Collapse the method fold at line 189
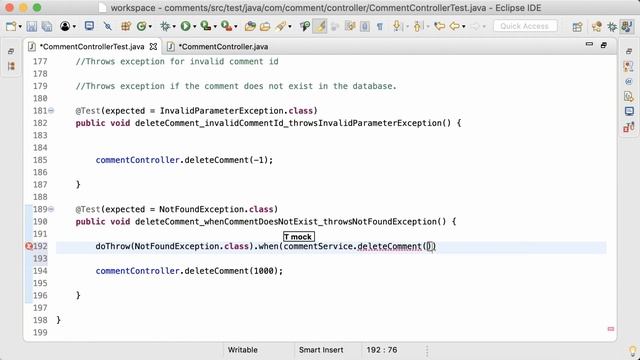The width and height of the screenshot is (640, 360). click(51, 209)
